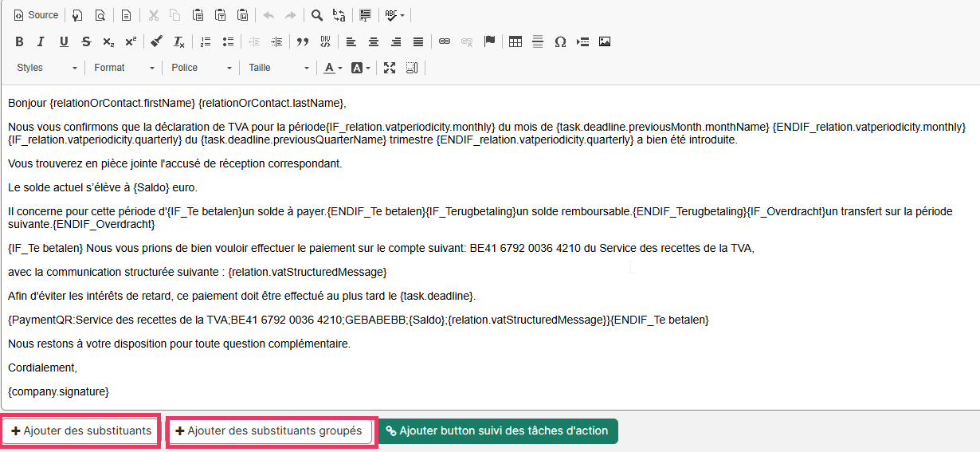This screenshot has height=452, width=980.
Task: Click the Insert Link chain icon
Action: (445, 41)
